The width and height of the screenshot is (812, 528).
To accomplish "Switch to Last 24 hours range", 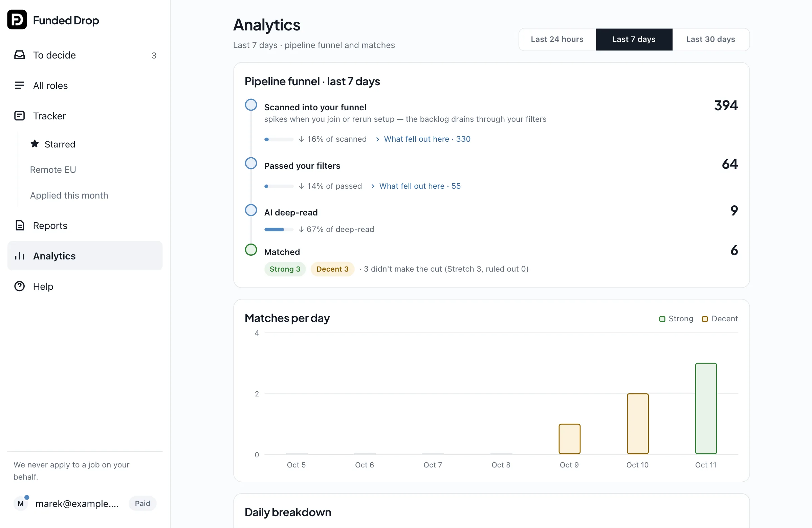I will point(557,39).
